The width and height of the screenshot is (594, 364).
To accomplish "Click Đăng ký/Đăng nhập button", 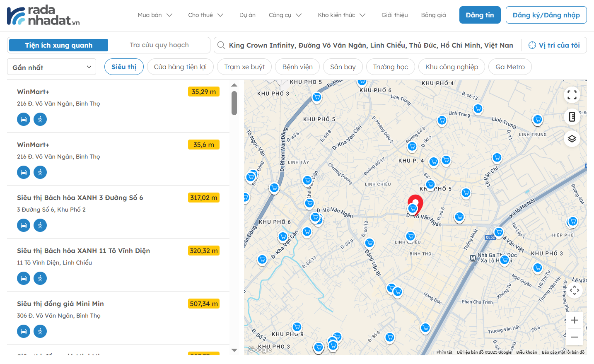I will tap(546, 15).
